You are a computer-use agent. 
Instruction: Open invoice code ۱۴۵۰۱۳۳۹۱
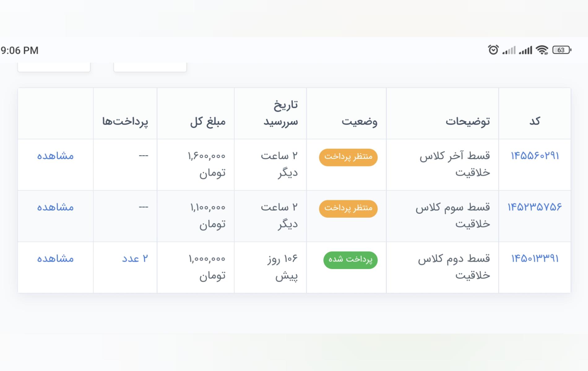coord(535,258)
